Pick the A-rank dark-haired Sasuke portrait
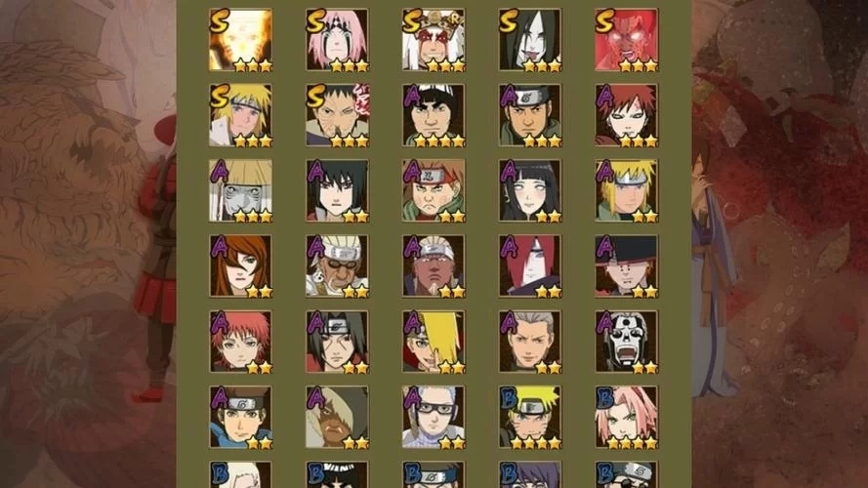This screenshot has height=488, width=868. (337, 191)
